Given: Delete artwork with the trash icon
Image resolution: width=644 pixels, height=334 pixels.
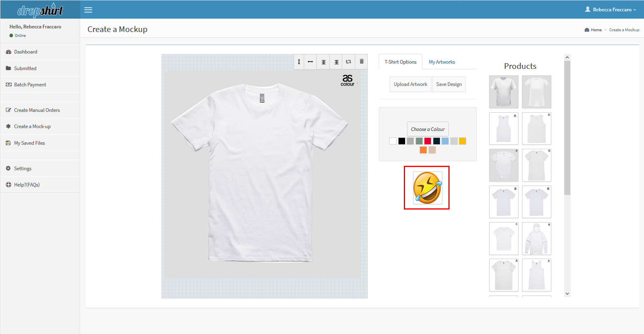Looking at the screenshot, I should coord(362,62).
